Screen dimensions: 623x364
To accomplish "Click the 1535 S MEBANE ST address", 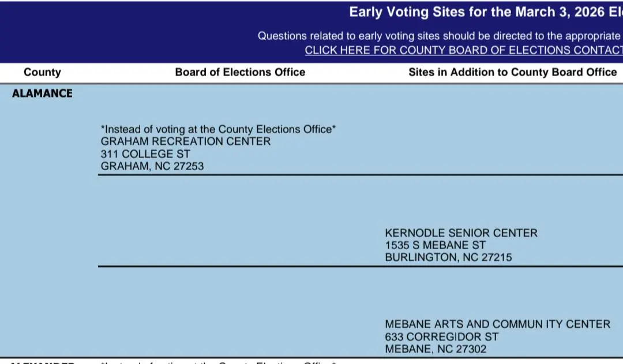I will (436, 245).
